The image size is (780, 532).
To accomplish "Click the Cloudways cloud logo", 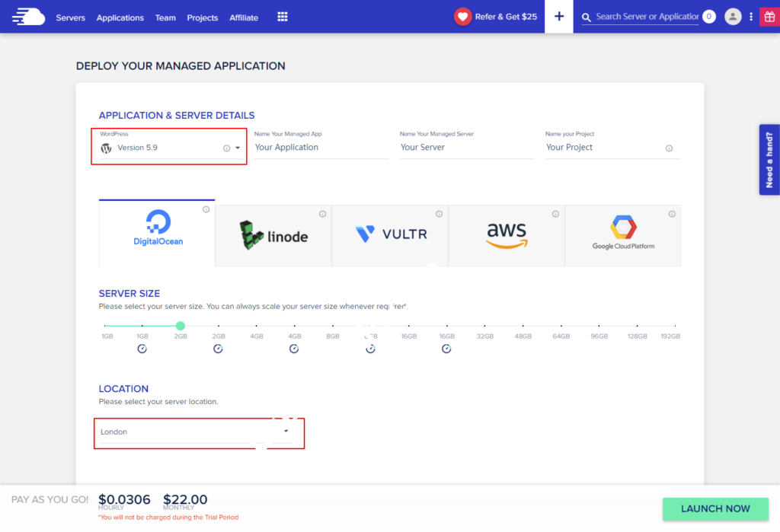I will (28, 17).
